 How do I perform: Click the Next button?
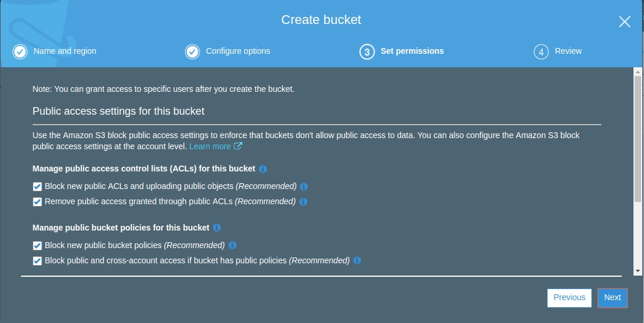tap(612, 298)
